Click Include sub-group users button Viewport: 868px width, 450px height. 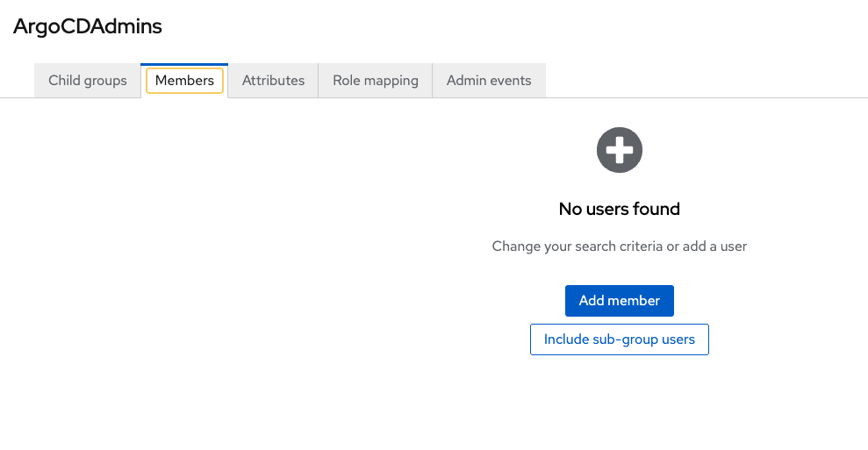pyautogui.click(x=620, y=339)
